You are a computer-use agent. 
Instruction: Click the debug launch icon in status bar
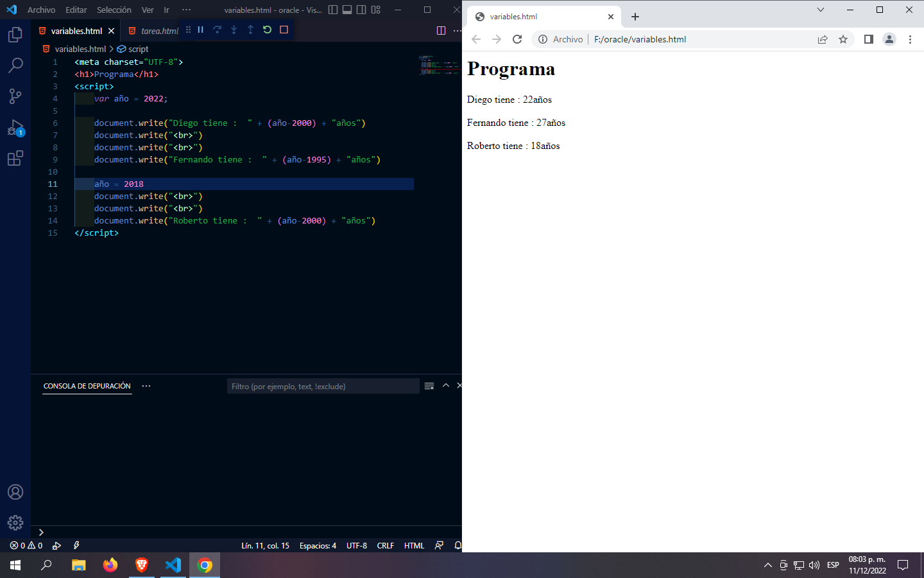click(56, 545)
